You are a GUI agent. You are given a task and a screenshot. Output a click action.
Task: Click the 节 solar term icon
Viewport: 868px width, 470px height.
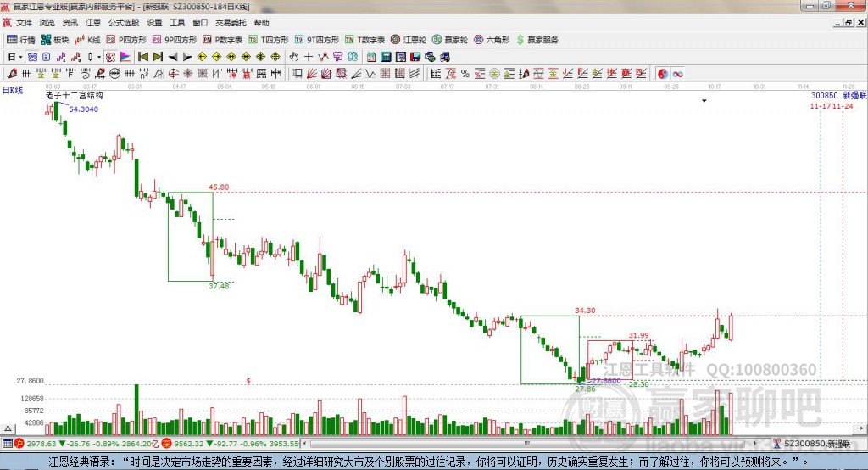pyautogui.click(x=337, y=57)
